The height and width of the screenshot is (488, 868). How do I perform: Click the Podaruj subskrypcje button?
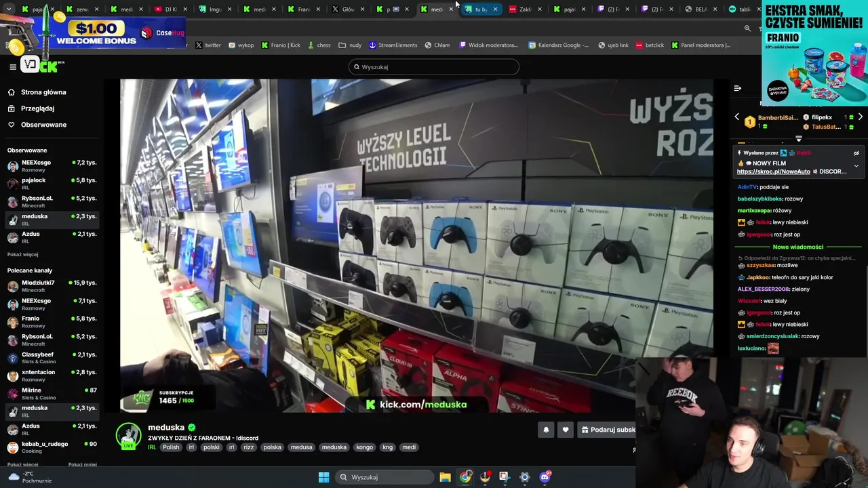click(x=607, y=430)
